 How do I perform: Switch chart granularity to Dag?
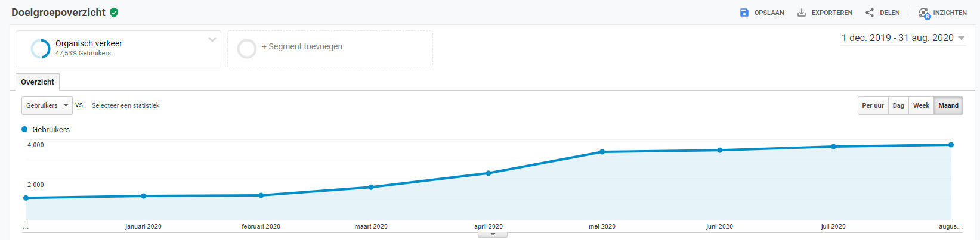[898, 105]
